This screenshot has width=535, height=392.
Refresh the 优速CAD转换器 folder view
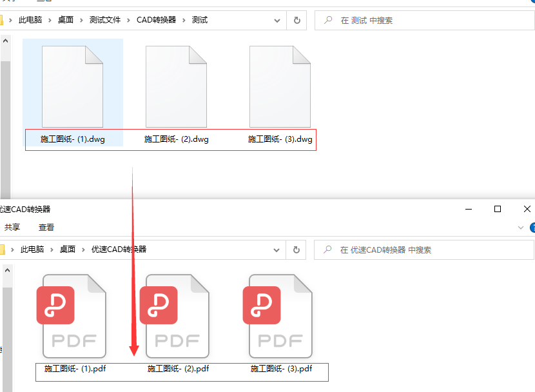(296, 250)
